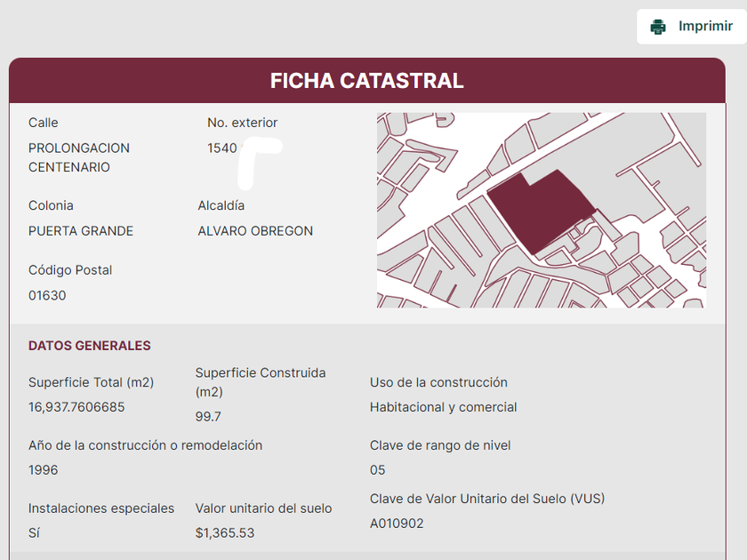Select the total surface value 16,937.7606685
Screen dimensions: 747x560
pyautogui.click(x=76, y=407)
